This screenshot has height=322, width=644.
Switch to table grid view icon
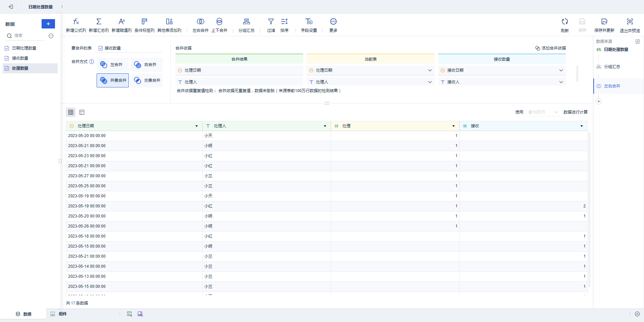pos(71,112)
